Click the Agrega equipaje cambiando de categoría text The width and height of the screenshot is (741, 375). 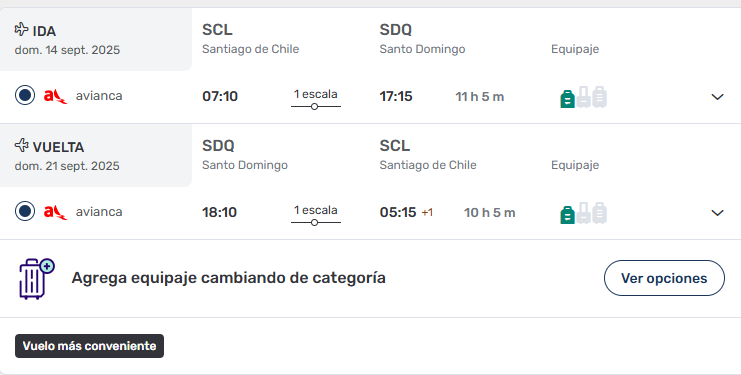pyautogui.click(x=228, y=278)
